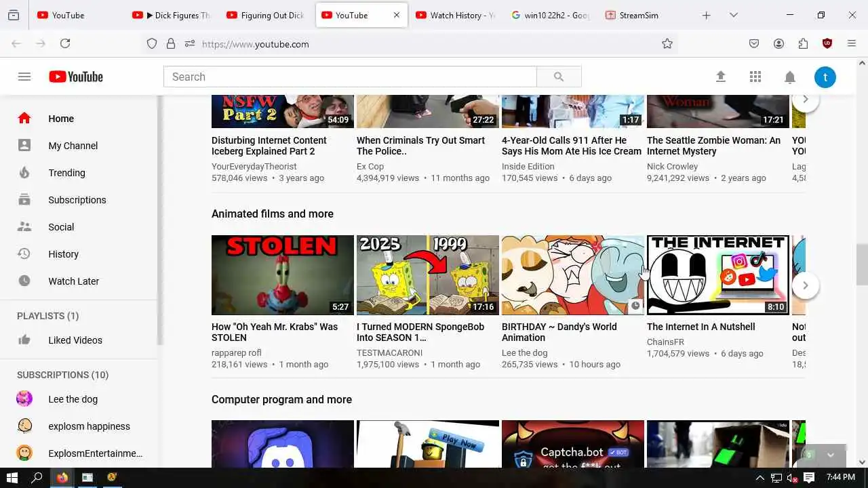868x488 pixels.
Task: Switch to the StreamSim tab
Action: coord(644,15)
